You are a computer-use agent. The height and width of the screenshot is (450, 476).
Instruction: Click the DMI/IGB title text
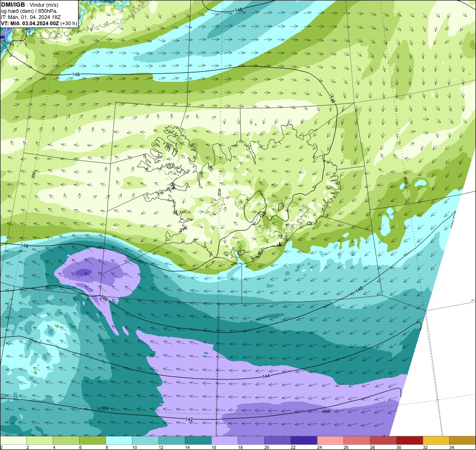[13, 5]
